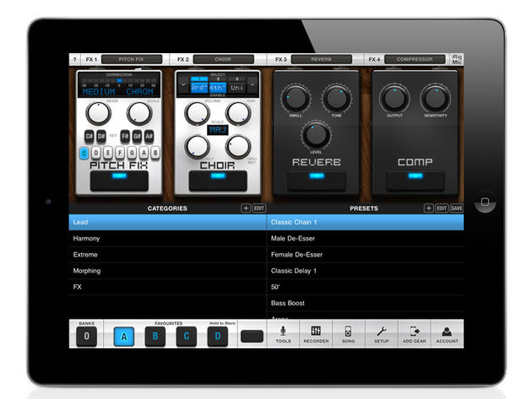
Task: Toggle the E key on Pitch Fix
Action: (108, 154)
